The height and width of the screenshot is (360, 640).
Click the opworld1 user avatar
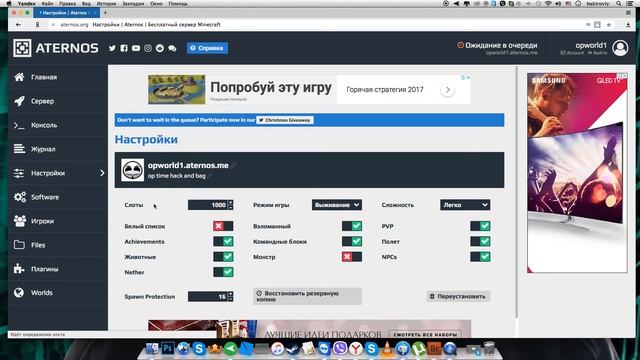[x=620, y=48]
